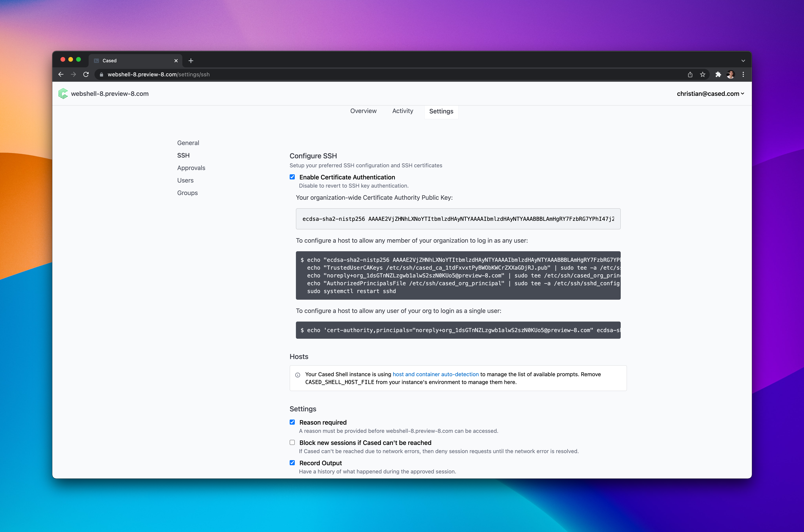The height and width of the screenshot is (532, 804).
Task: Open a new browser tab
Action: [x=191, y=60]
